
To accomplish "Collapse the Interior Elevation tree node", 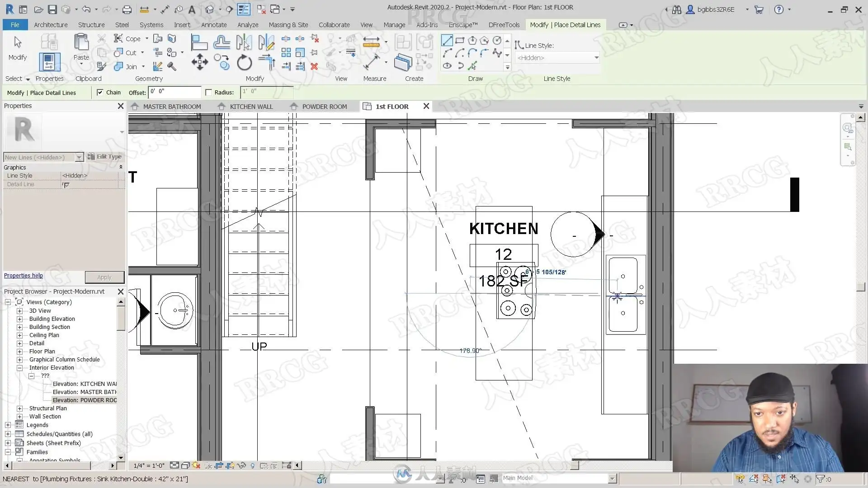I will coord(19,368).
